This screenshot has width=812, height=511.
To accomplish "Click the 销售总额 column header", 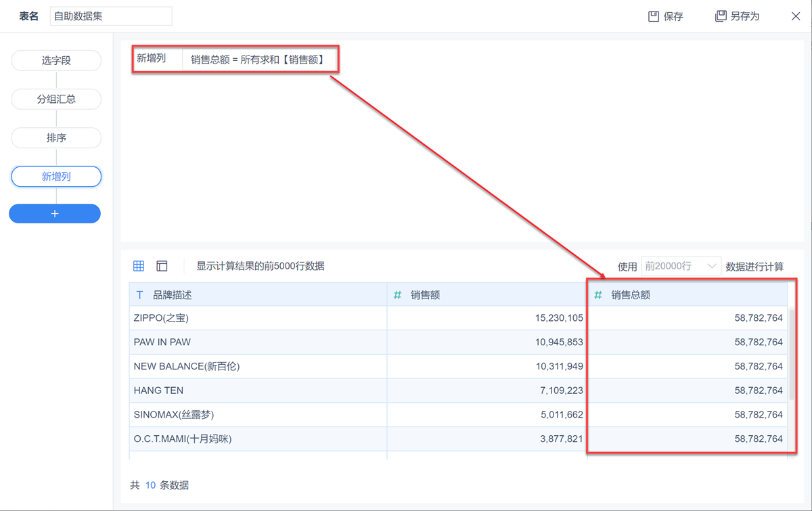I will click(x=687, y=295).
